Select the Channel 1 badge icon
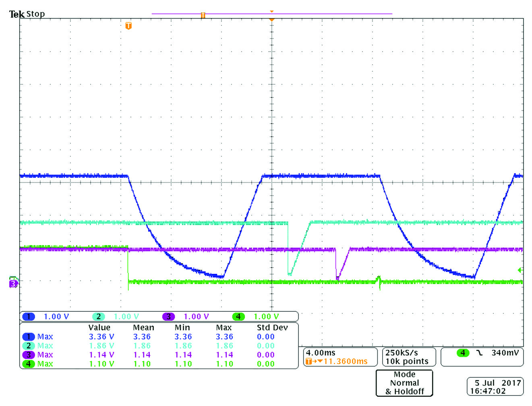This screenshot has height=406, width=532. pos(28,317)
